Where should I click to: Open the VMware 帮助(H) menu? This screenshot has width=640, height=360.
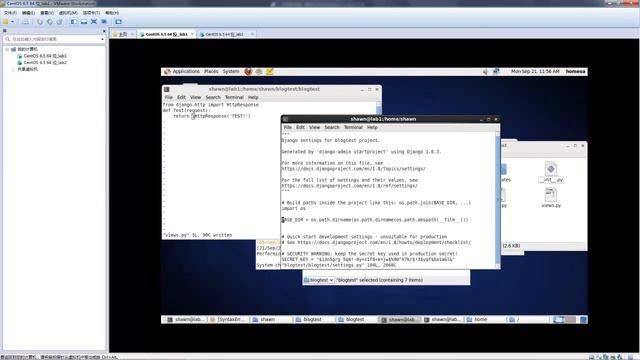[112, 13]
